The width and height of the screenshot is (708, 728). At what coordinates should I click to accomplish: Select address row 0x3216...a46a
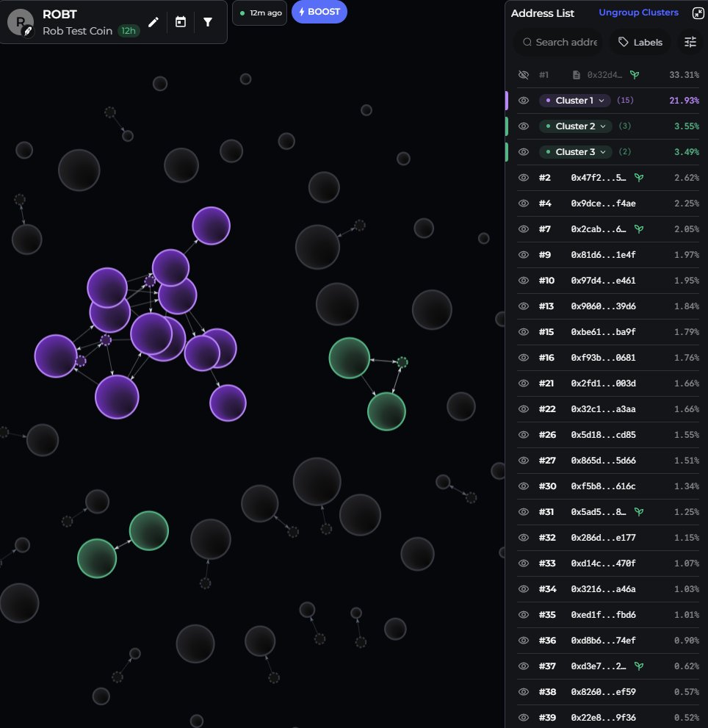pos(607,588)
